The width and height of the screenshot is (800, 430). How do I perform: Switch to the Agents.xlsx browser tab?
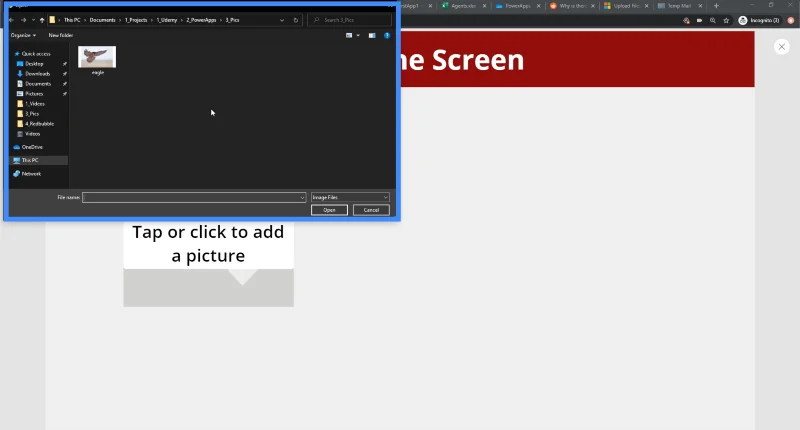coord(463,6)
